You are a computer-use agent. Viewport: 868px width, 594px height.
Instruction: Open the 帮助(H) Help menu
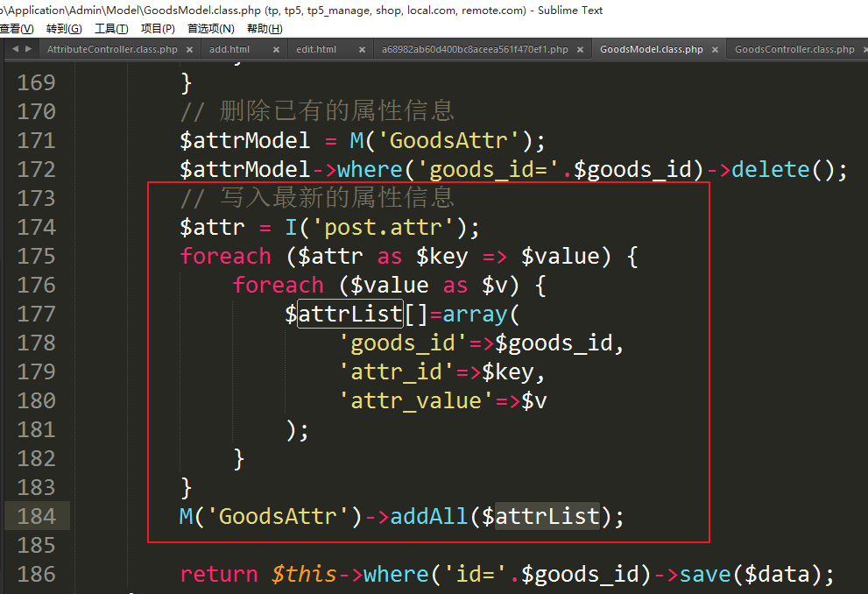click(265, 29)
